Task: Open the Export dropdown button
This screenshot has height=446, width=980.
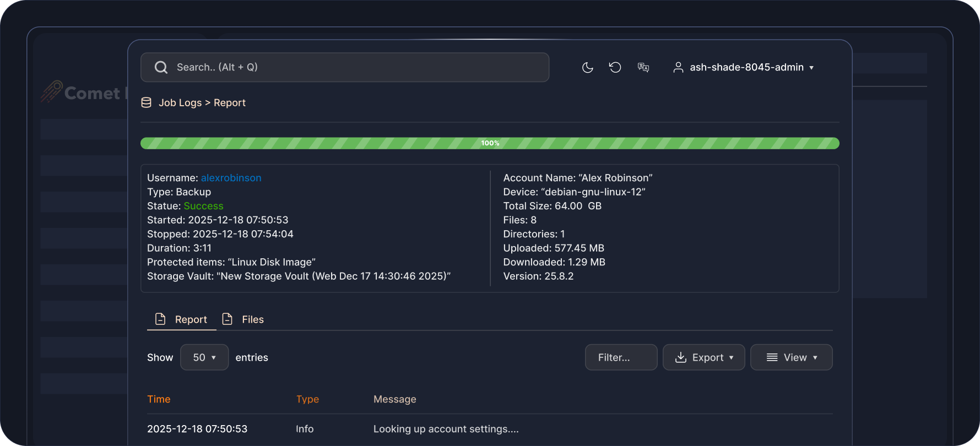Action: pyautogui.click(x=704, y=357)
